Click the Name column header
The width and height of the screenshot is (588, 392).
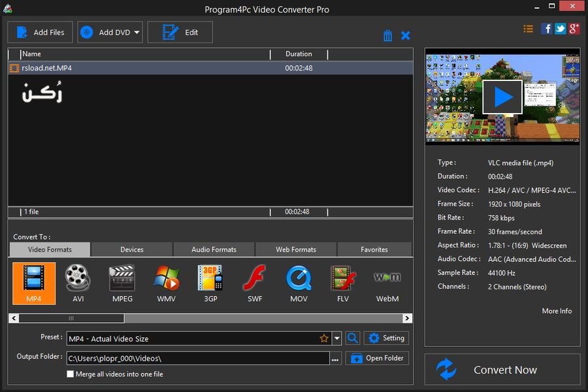[145, 54]
